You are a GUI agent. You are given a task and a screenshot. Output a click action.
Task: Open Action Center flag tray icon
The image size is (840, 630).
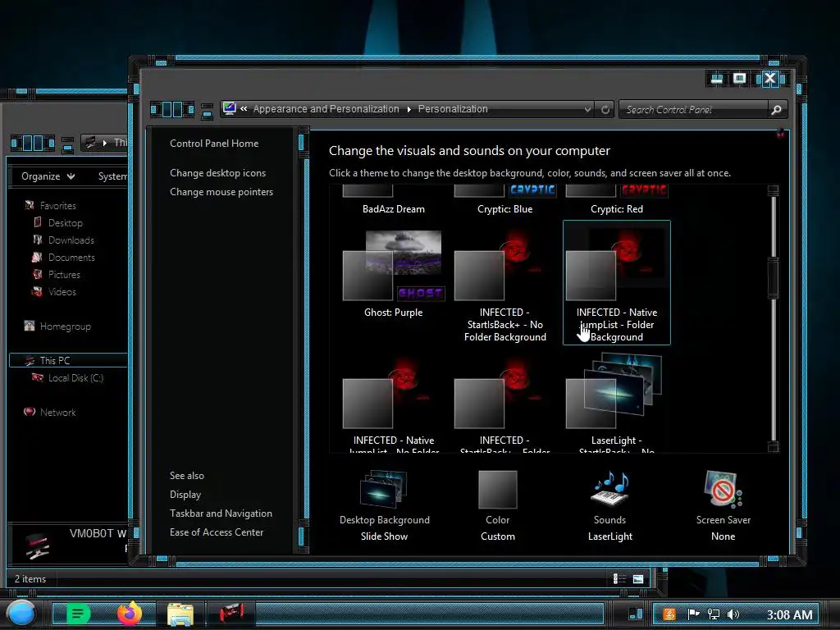[x=693, y=614]
